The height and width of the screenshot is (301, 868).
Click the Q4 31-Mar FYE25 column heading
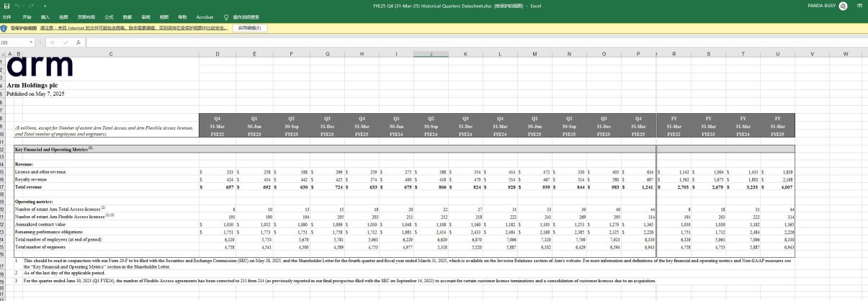pyautogui.click(x=639, y=125)
